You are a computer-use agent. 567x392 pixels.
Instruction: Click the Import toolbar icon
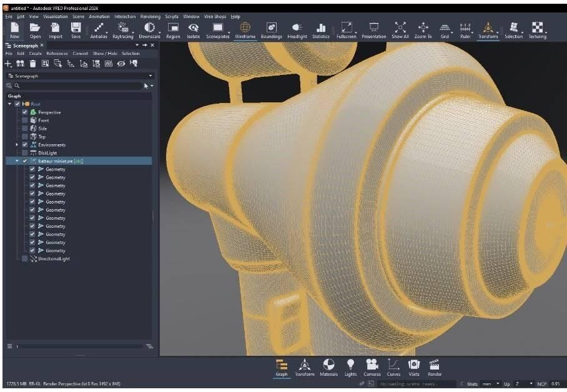coord(56,30)
